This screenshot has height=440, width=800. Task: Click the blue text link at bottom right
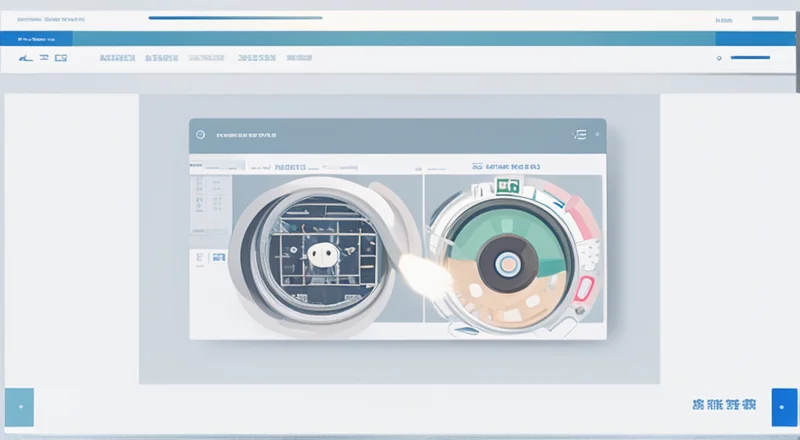[x=724, y=405]
